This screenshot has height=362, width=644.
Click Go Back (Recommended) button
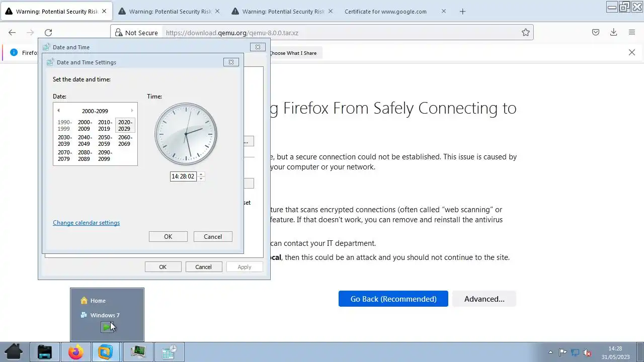[x=393, y=299]
